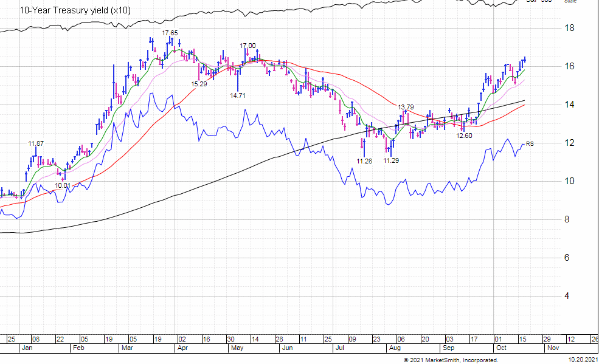
Task: Select the Mar month label
Action: click(x=127, y=348)
